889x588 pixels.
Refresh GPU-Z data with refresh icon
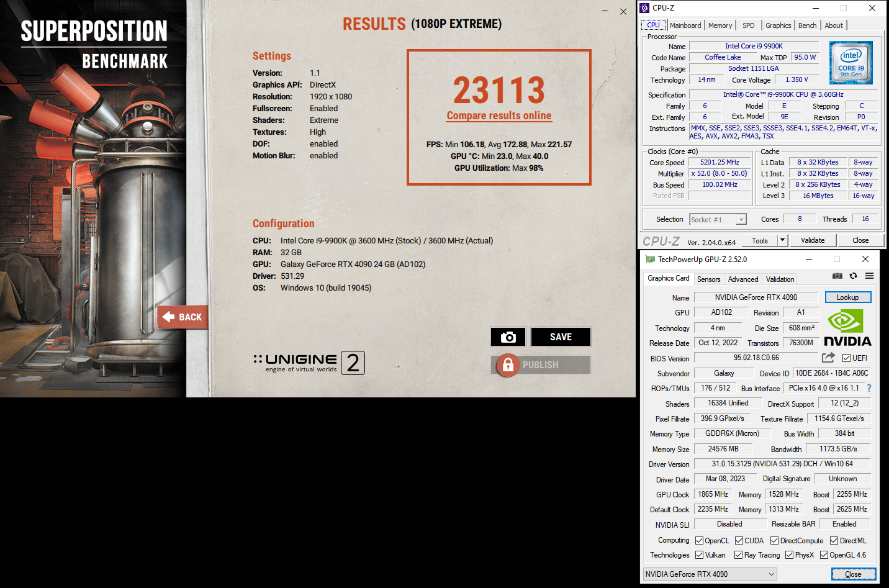click(x=853, y=276)
